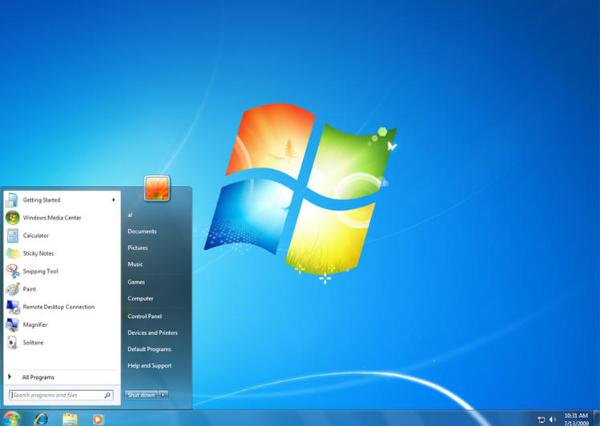This screenshot has height=426, width=600.
Task: Open the Documents library
Action: coord(142,232)
